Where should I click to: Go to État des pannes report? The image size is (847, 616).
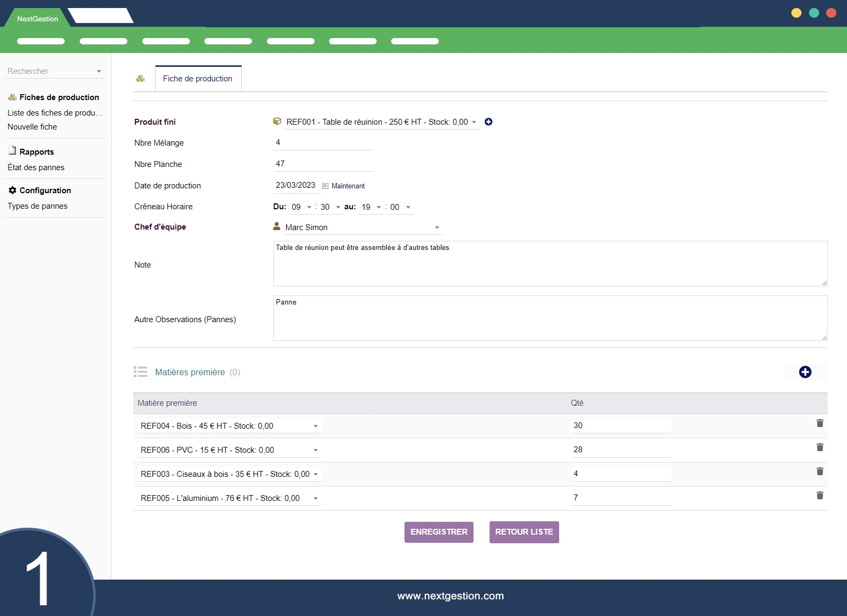pos(36,168)
